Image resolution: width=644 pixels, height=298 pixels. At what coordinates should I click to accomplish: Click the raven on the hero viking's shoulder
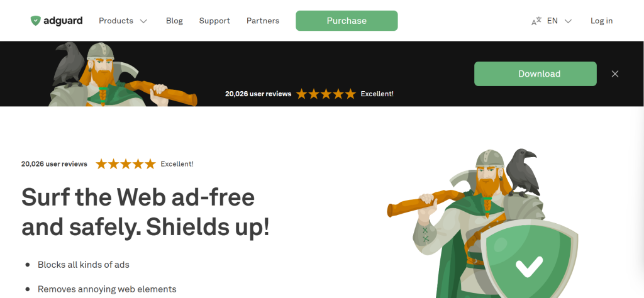pos(521,172)
